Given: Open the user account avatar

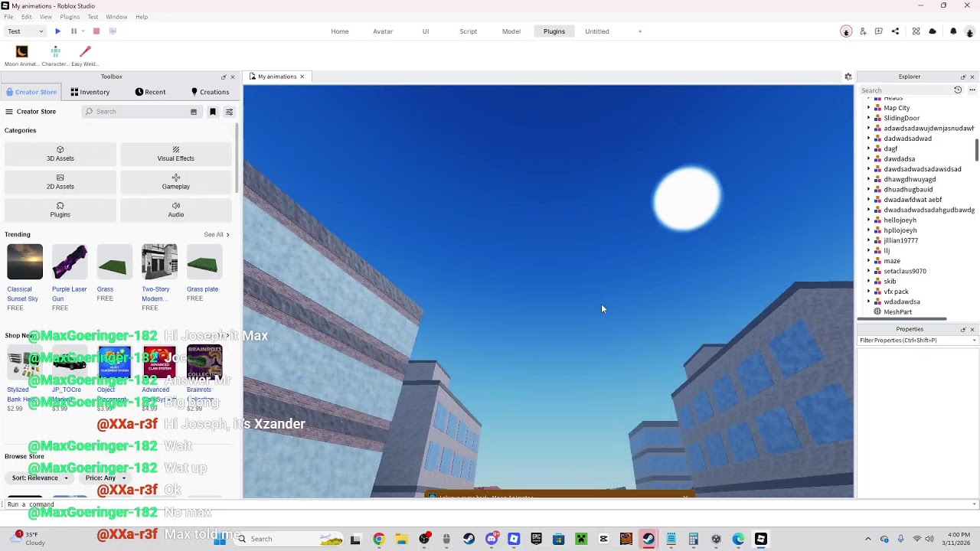Looking at the screenshot, I should pyautogui.click(x=969, y=31).
